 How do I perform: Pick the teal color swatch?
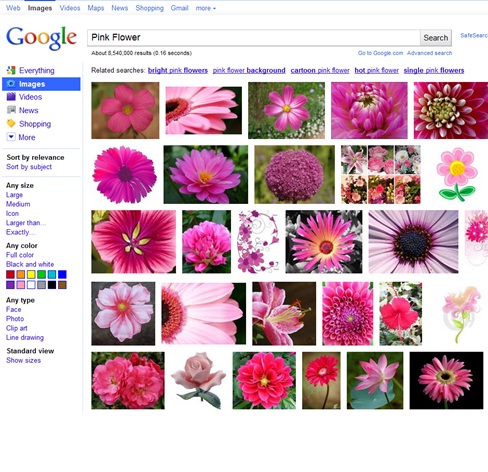(52, 274)
